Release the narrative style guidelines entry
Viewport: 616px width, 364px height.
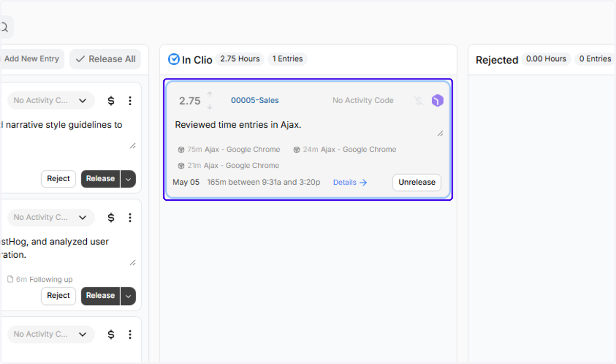coord(100,179)
